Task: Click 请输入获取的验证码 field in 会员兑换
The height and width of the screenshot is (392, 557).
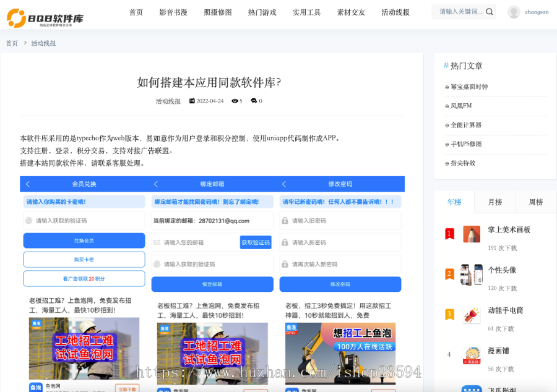Action: (84, 221)
